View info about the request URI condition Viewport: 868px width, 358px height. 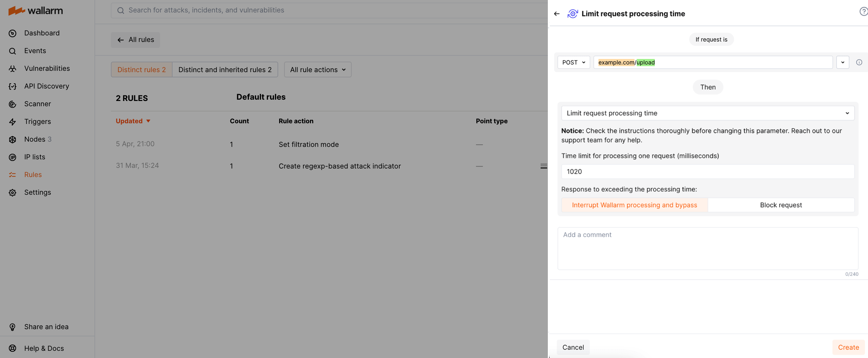(x=859, y=62)
